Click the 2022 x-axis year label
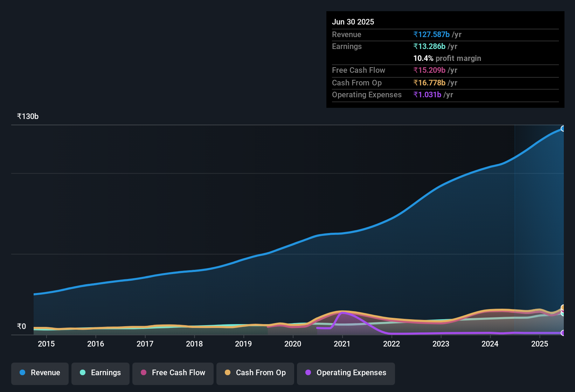 coord(392,344)
